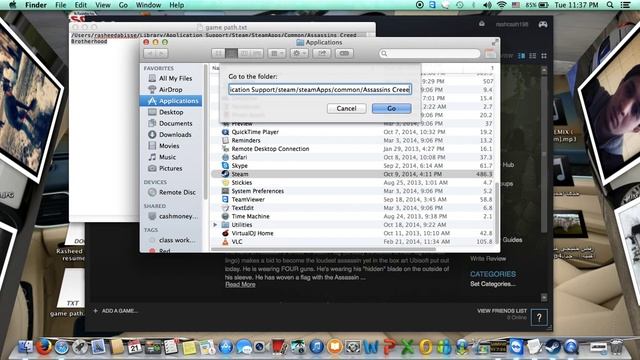
Task: Open Calendar icon in the Dock
Action: click(134, 347)
